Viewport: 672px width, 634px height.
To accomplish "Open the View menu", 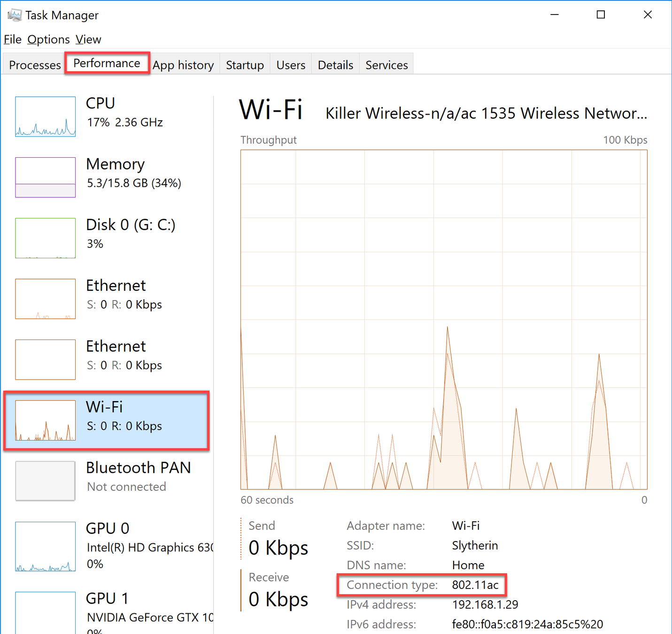I will [88, 39].
